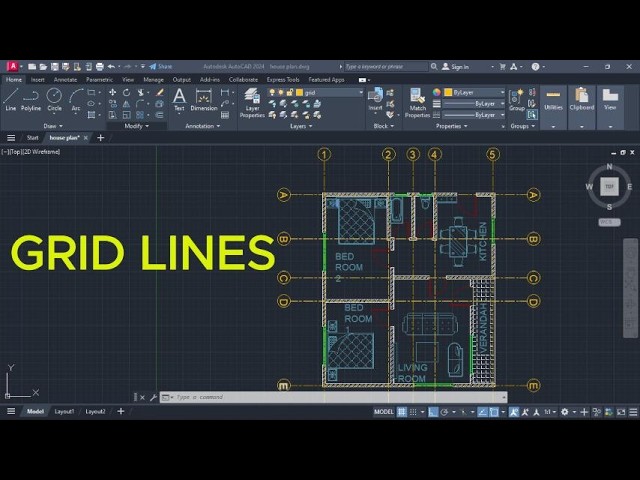Switch to the Annotate ribbon tab
The image size is (640, 480).
pyautogui.click(x=65, y=80)
